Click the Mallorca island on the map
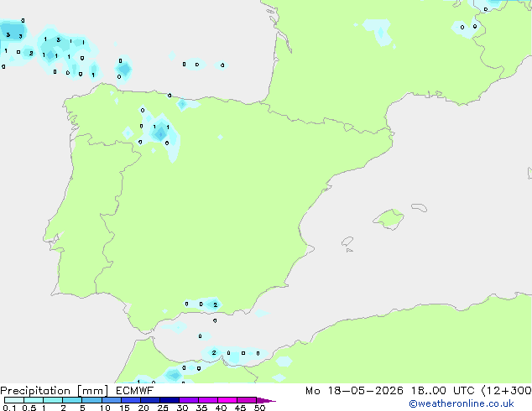Viewport: 532px width, 411px height. click(389, 219)
